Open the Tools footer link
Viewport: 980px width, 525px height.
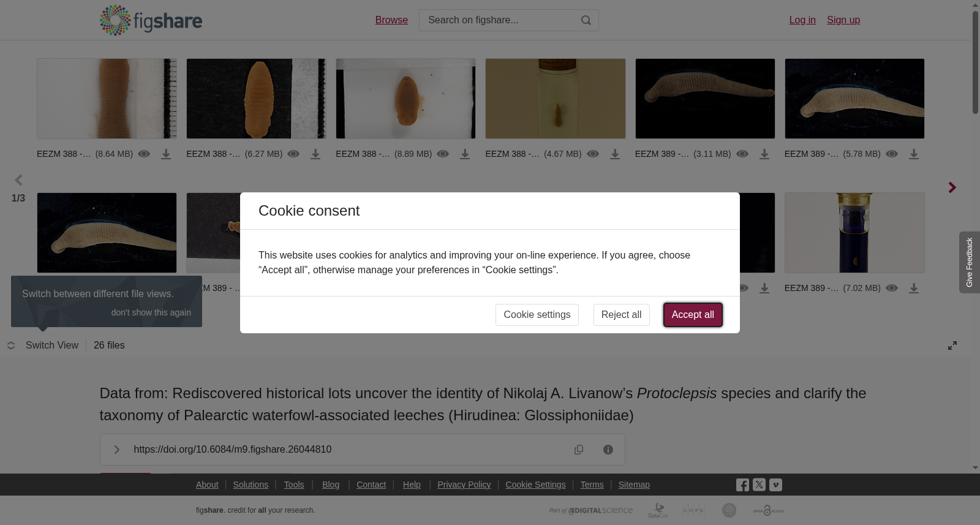[294, 485]
